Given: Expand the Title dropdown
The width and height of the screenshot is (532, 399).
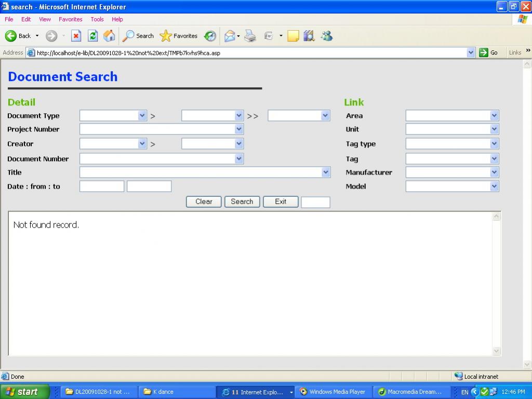Looking at the screenshot, I should point(326,172).
